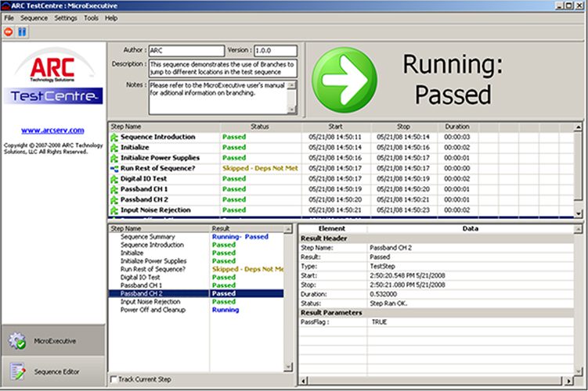Click the MicroExecutive gear icon in sidebar
Screen dimensions: 588x391
click(x=17, y=341)
